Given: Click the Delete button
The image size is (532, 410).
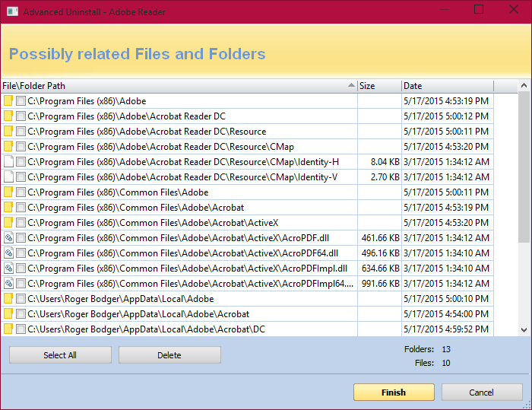Looking at the screenshot, I should (169, 355).
